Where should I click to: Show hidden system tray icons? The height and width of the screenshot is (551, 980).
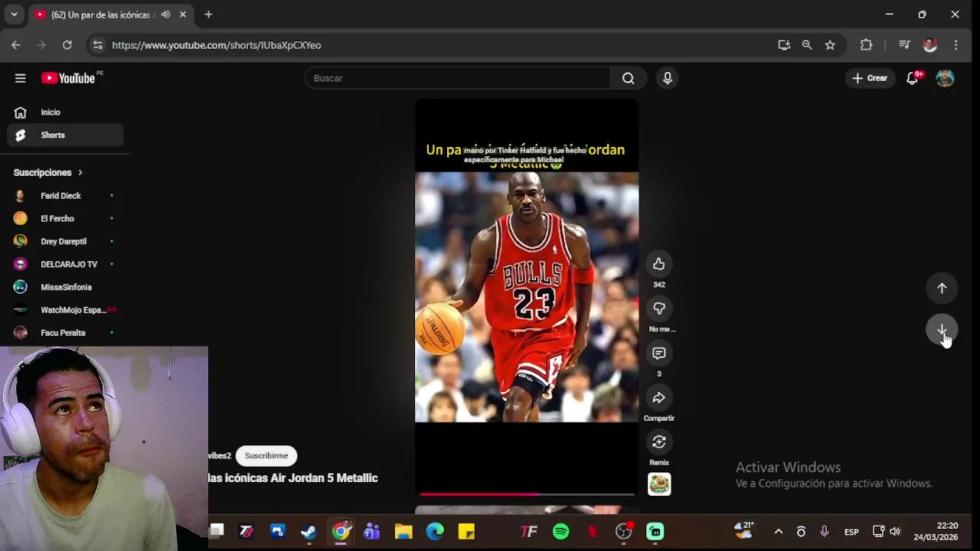(779, 532)
